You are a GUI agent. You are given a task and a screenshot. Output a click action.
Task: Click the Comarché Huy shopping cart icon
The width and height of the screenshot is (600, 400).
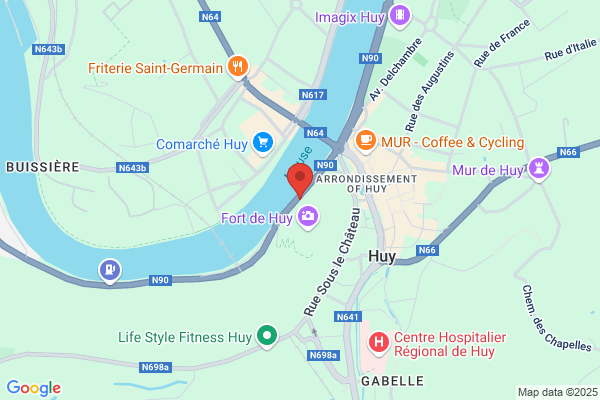click(263, 144)
